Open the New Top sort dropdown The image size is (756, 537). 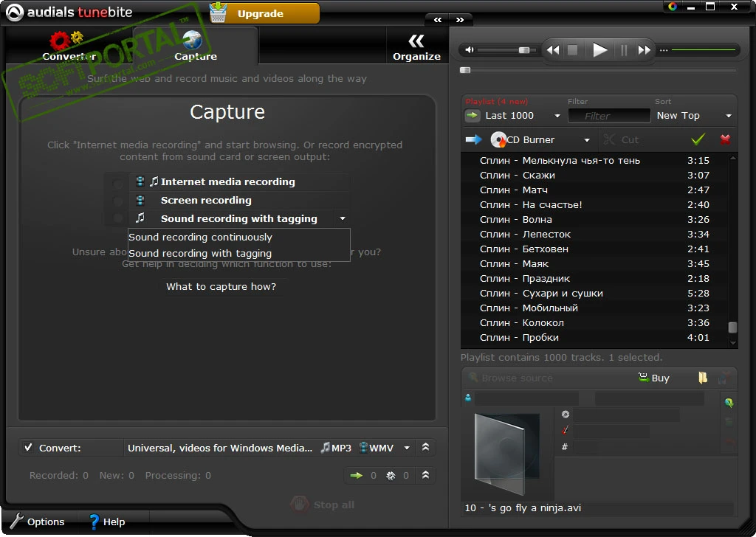tap(728, 116)
